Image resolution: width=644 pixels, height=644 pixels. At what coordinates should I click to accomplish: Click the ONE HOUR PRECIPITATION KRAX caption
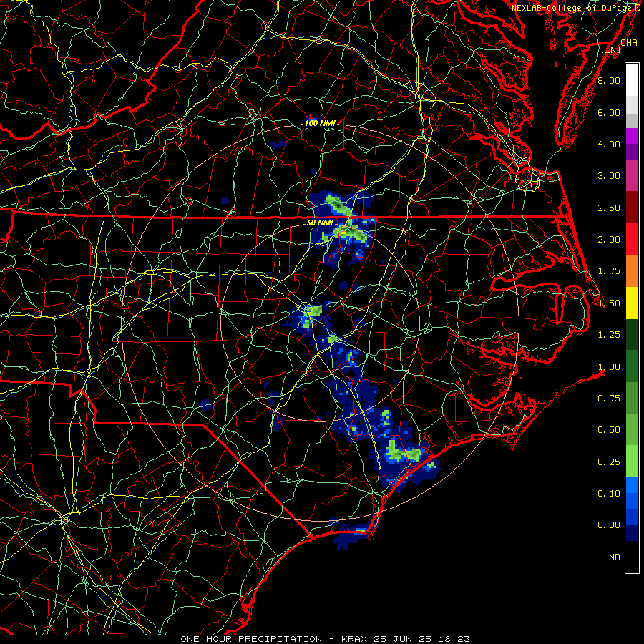point(325,639)
